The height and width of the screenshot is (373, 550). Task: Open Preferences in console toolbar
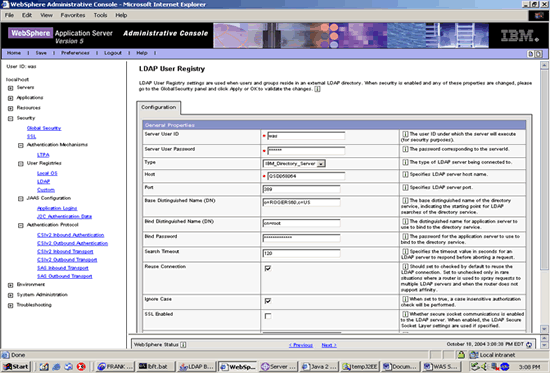click(x=75, y=53)
